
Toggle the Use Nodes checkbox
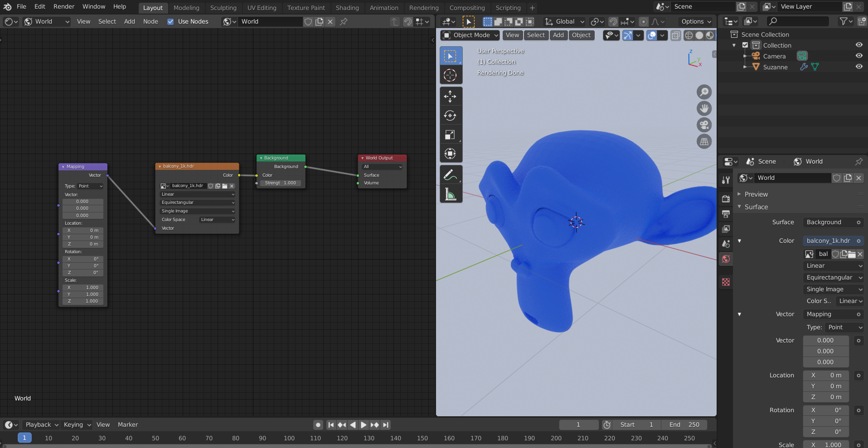coord(170,22)
